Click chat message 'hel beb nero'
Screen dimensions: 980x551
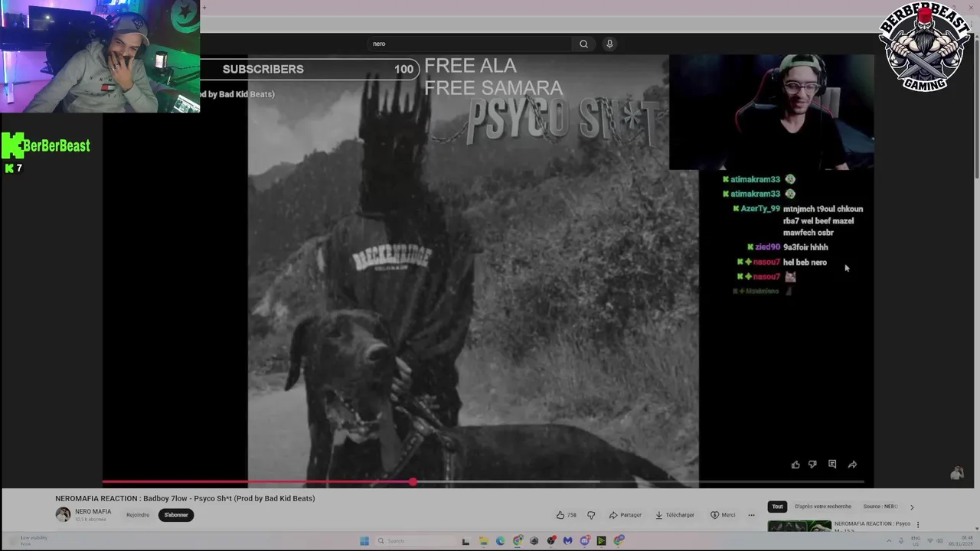pos(805,262)
